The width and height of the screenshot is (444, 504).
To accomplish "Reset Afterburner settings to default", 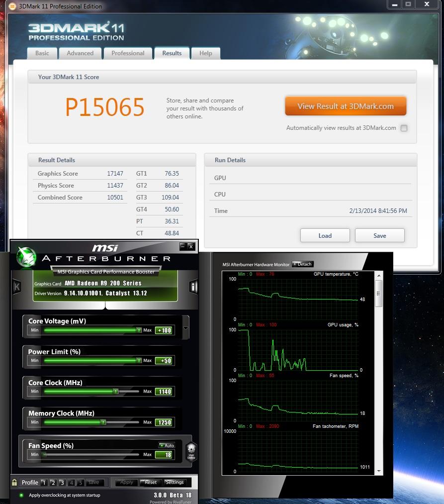I will coord(150,483).
